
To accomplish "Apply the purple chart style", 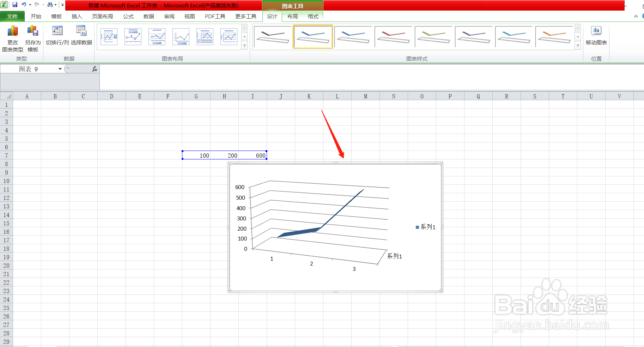I will pyautogui.click(x=474, y=37).
